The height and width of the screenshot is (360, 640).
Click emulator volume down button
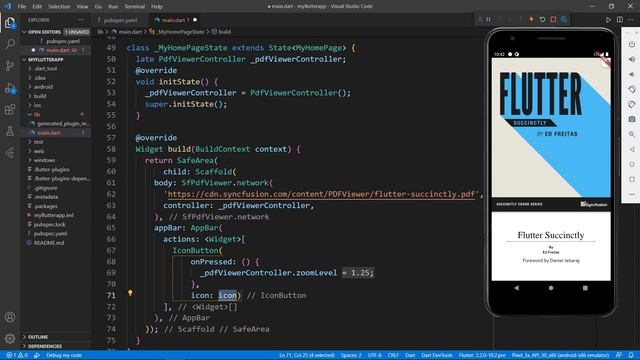631,75
